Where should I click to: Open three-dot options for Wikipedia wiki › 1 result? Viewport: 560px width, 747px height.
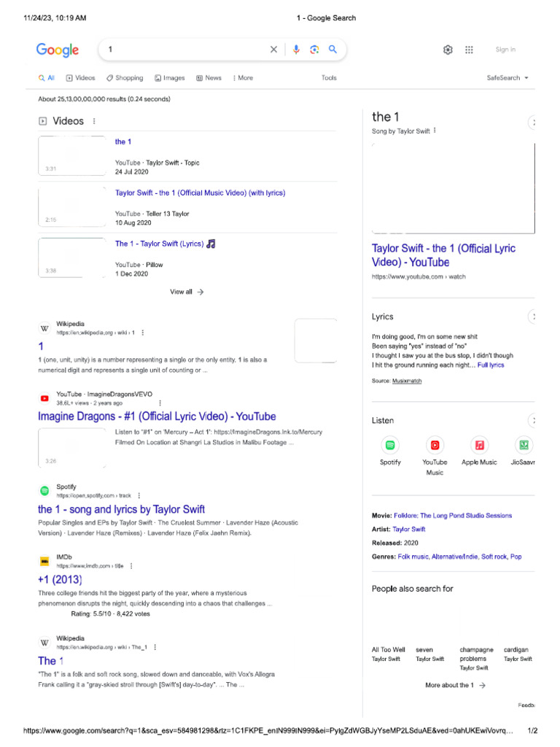pyautogui.click(x=143, y=333)
